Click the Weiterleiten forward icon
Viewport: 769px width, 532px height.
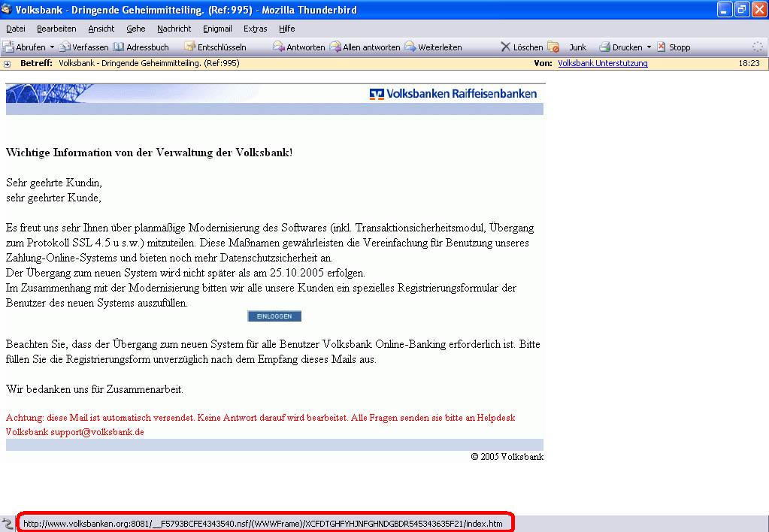pos(410,47)
